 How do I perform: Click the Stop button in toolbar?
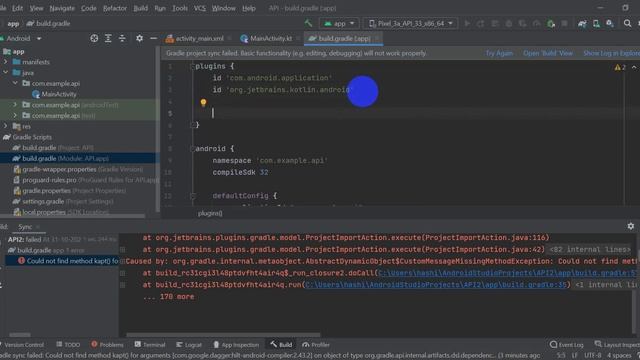tap(564, 24)
